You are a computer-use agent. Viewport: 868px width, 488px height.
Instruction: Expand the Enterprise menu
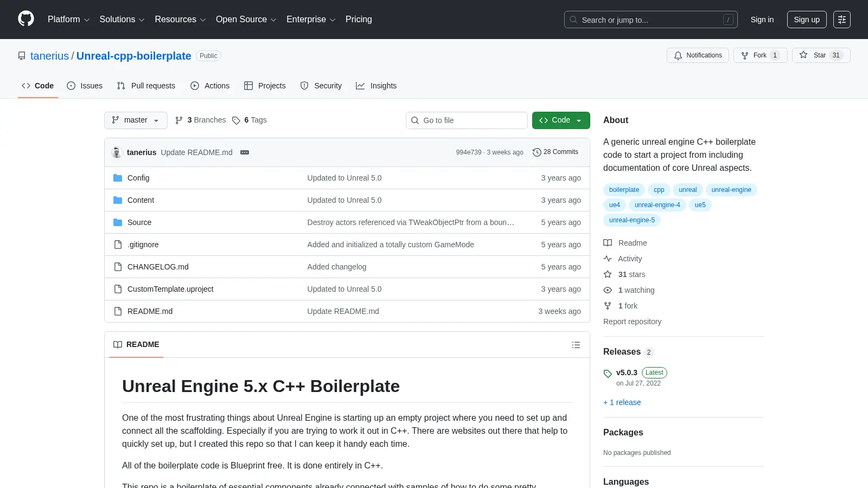pos(311,20)
